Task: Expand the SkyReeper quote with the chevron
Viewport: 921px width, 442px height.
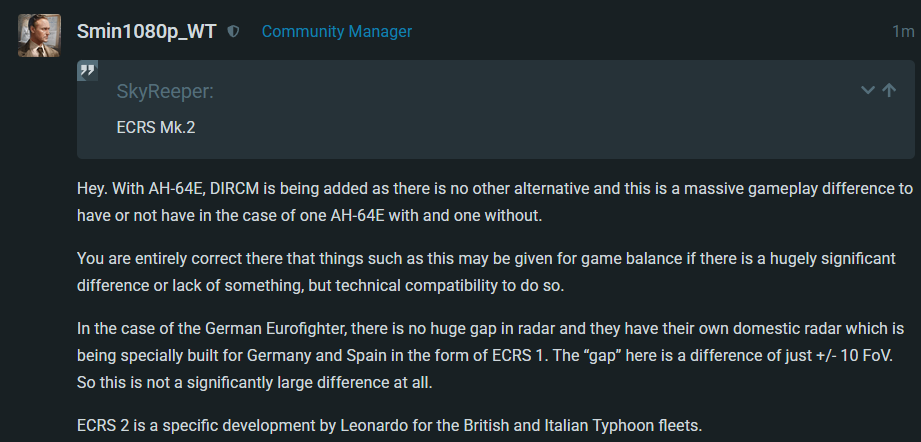Action: (x=867, y=91)
